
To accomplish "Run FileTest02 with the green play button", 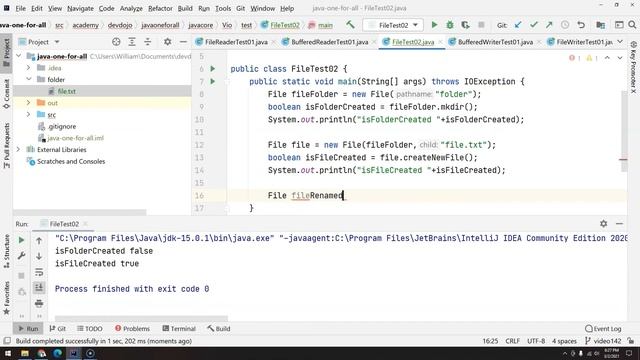I will pos(434,25).
